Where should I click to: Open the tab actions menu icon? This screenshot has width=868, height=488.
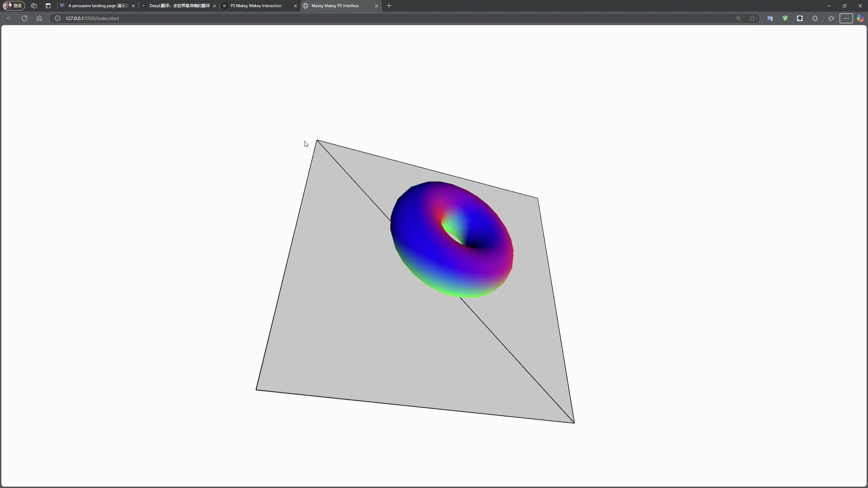[x=48, y=6]
